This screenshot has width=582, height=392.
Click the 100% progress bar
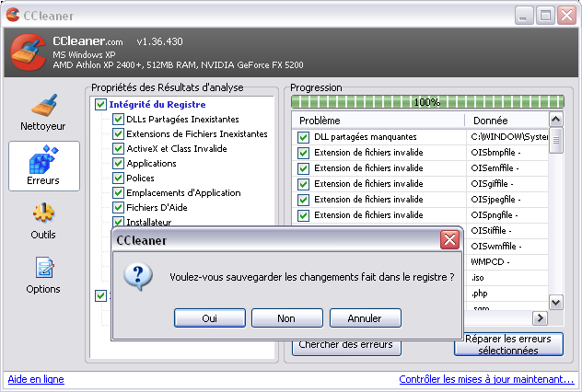[x=427, y=101]
